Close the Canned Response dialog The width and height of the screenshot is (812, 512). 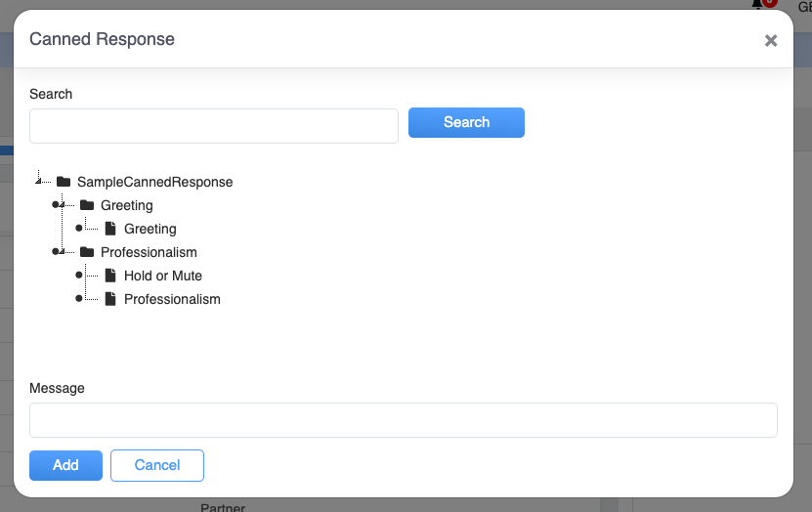[771, 40]
